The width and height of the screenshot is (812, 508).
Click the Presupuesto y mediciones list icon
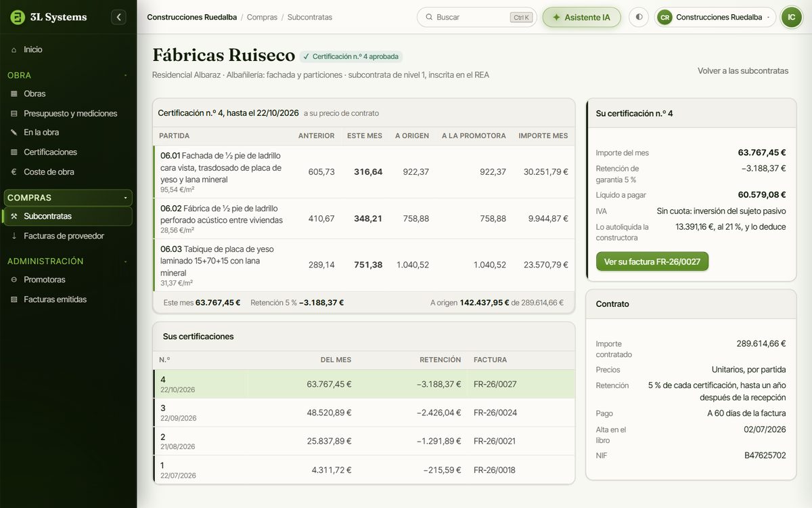pyautogui.click(x=14, y=113)
